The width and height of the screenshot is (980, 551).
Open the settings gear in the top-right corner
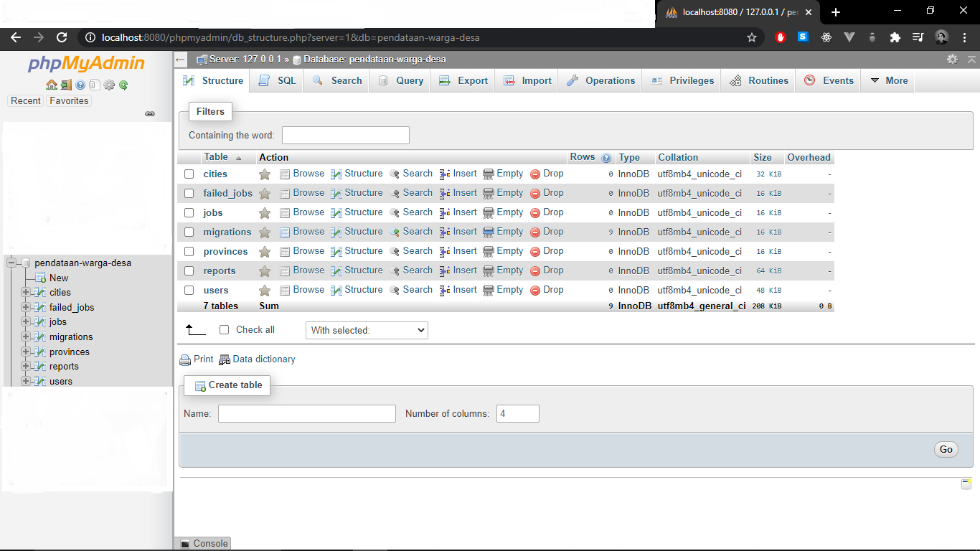[x=952, y=61]
